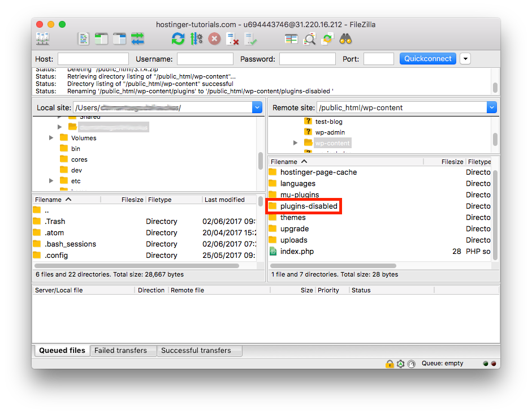Switch to the Queued files tab

tap(62, 351)
